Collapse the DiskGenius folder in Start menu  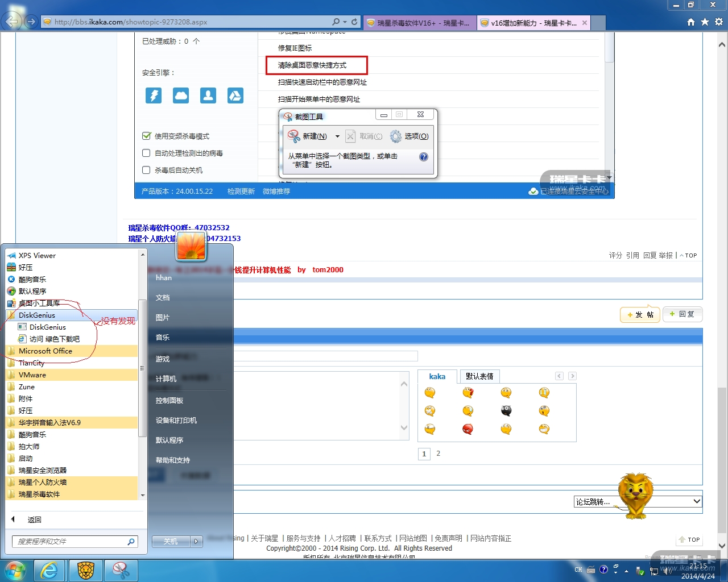(x=72, y=315)
